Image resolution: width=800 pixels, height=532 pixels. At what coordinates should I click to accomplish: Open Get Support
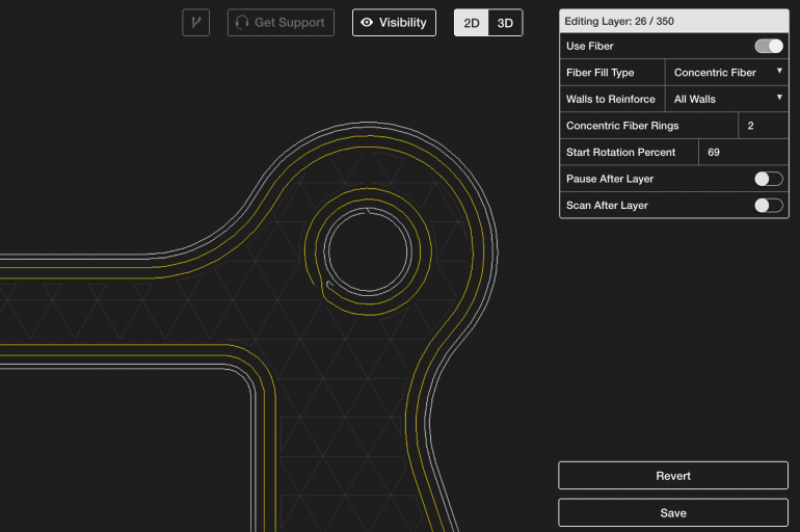(281, 22)
